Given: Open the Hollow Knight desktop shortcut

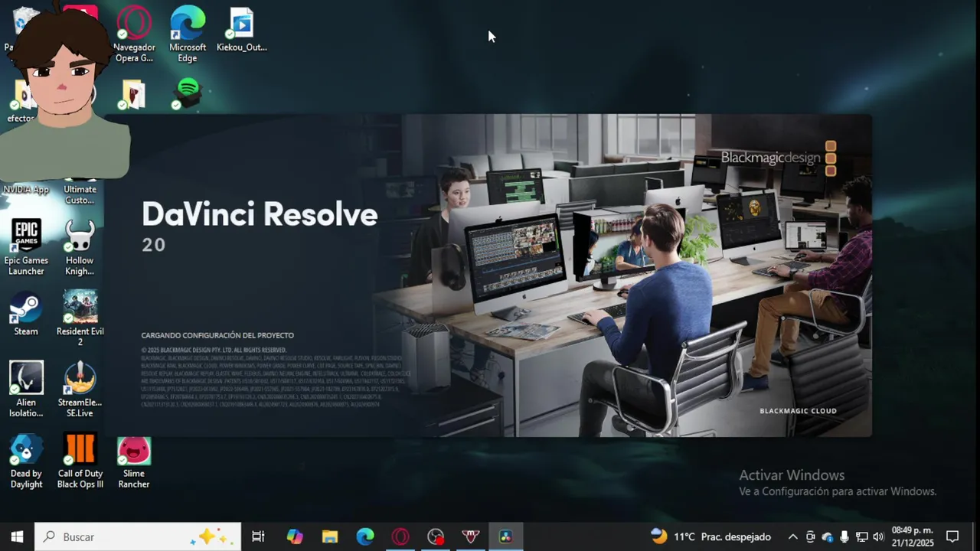Looking at the screenshot, I should (x=80, y=247).
